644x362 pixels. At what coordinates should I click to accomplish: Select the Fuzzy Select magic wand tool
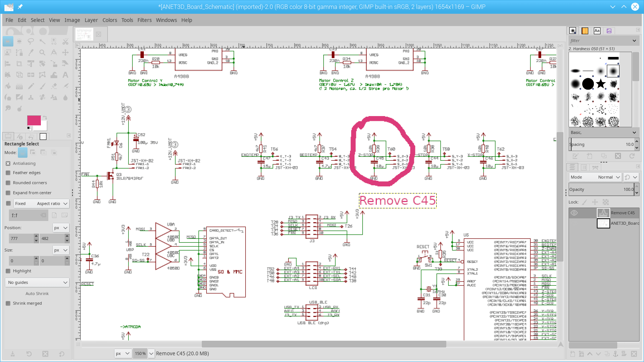[x=42, y=41]
